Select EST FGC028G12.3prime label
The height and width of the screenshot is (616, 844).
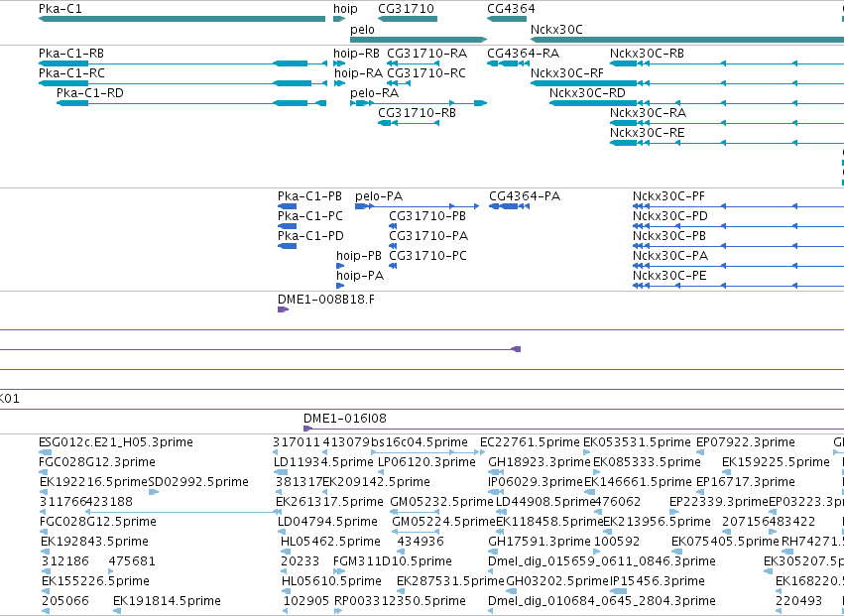pyautogui.click(x=97, y=462)
